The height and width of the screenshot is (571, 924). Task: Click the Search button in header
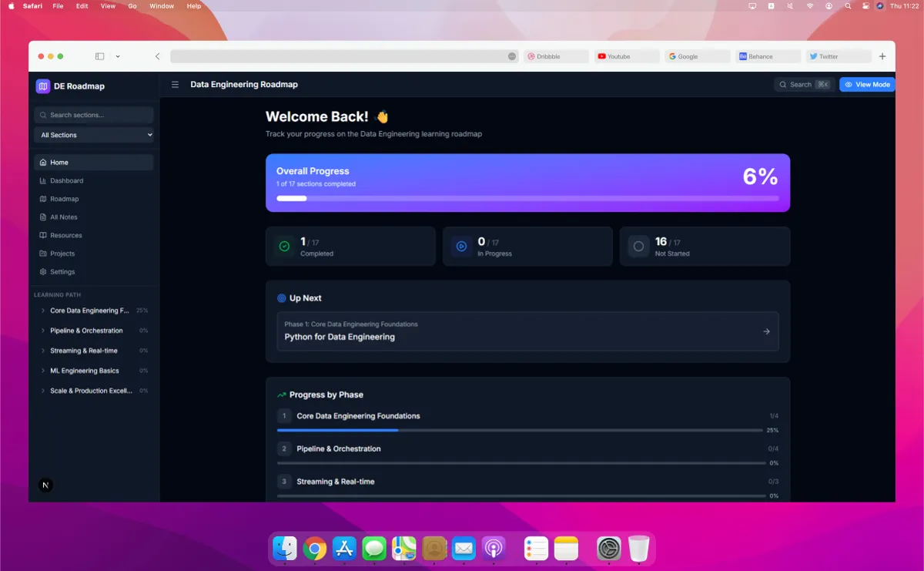(x=804, y=85)
